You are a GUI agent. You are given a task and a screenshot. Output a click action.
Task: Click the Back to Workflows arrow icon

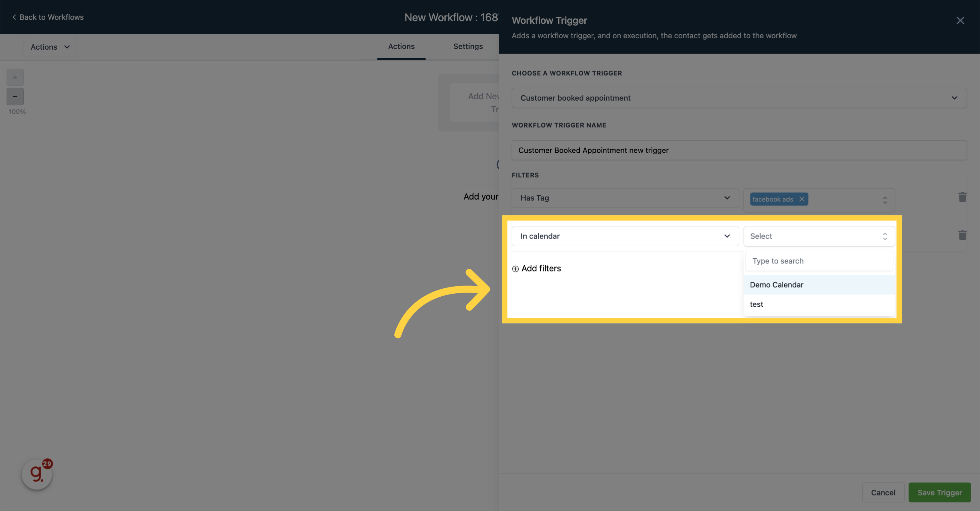pyautogui.click(x=13, y=17)
